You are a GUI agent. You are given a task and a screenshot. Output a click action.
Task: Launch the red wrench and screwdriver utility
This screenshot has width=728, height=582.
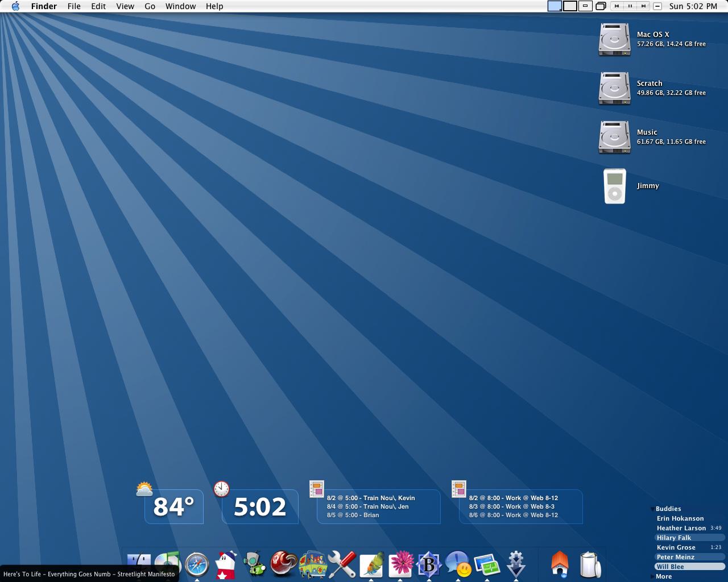click(342, 564)
